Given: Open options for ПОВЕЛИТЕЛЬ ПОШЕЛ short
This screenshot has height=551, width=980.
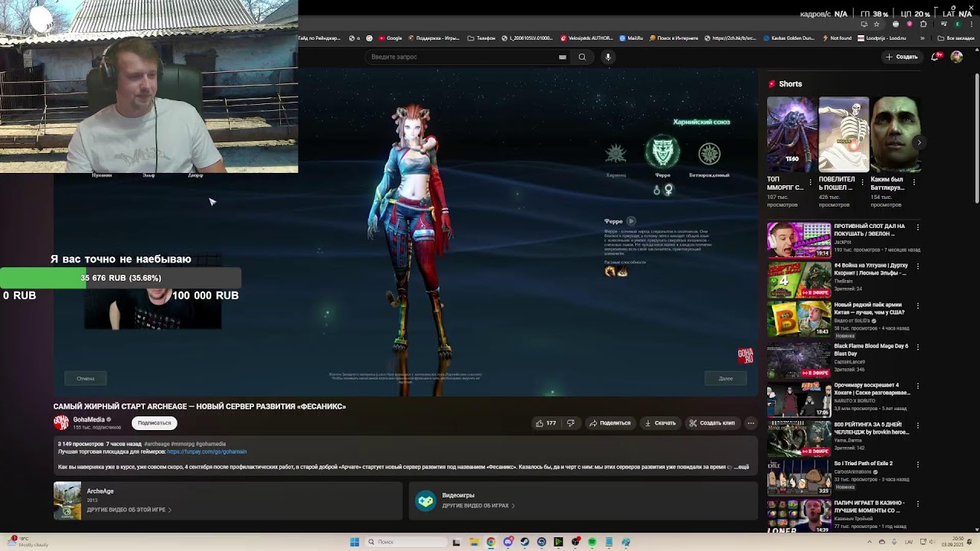Looking at the screenshot, I should point(863,183).
